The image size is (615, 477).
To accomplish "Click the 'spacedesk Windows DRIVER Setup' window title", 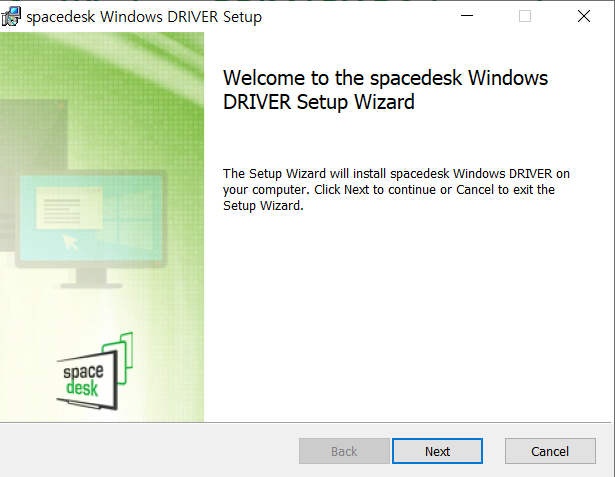I will pos(144,17).
